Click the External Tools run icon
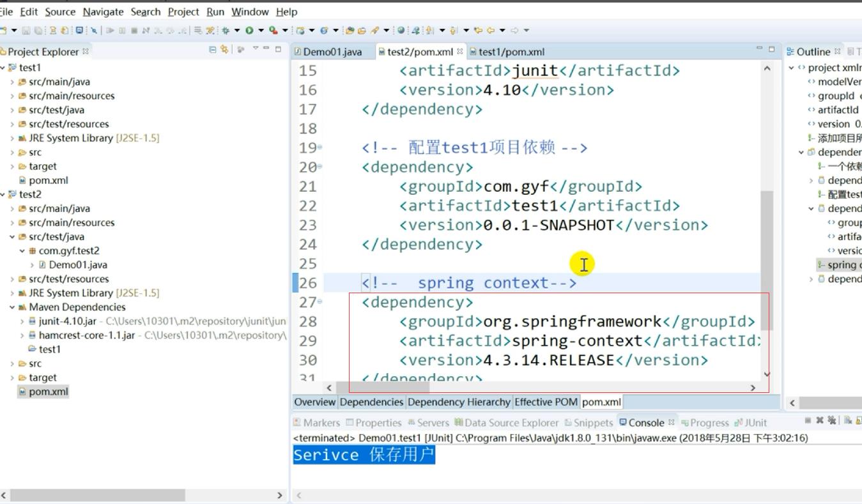Image resolution: width=862 pixels, height=504 pixels. coord(273,30)
